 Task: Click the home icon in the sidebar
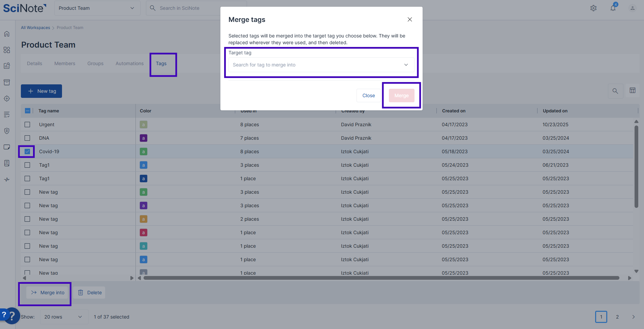point(7,34)
